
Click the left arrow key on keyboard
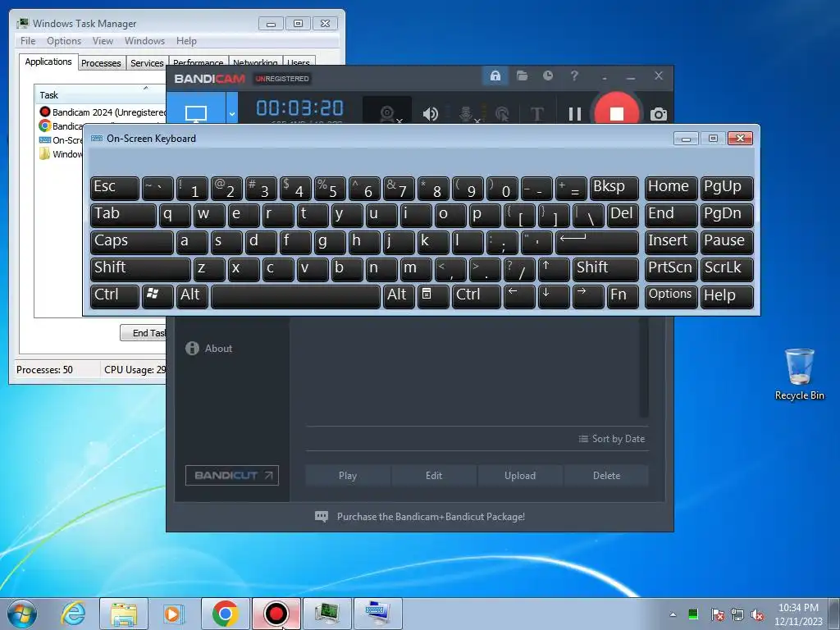519,296
